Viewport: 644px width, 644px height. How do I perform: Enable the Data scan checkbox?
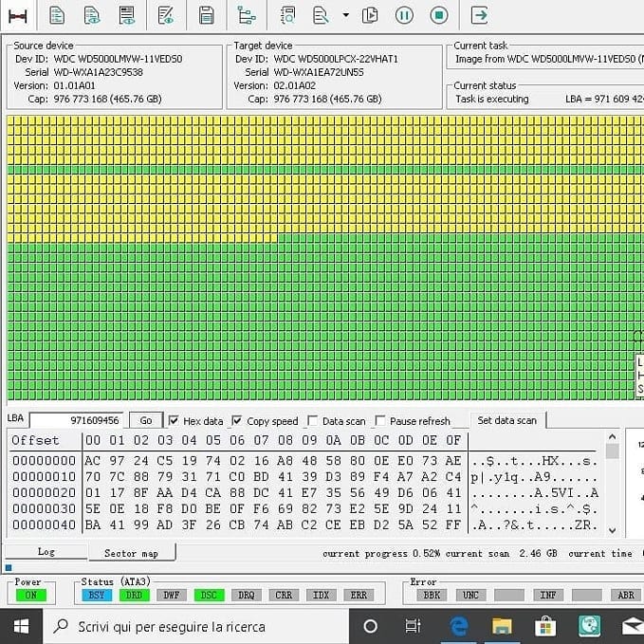313,420
